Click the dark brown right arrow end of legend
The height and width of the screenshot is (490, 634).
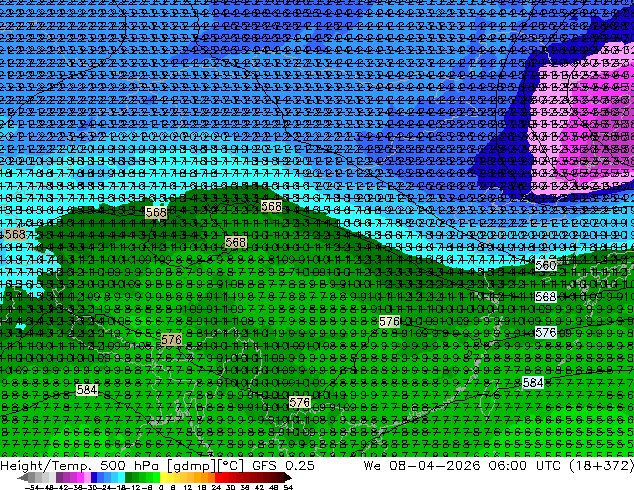pyautogui.click(x=288, y=478)
